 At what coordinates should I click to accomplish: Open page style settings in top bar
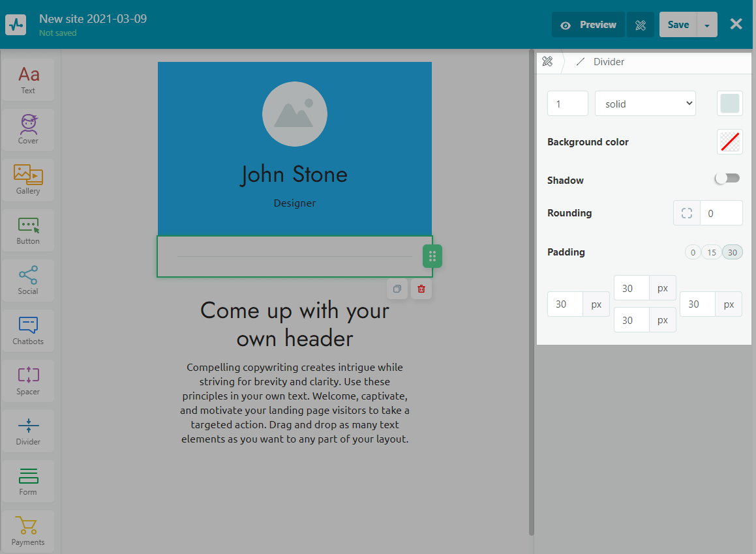[641, 25]
